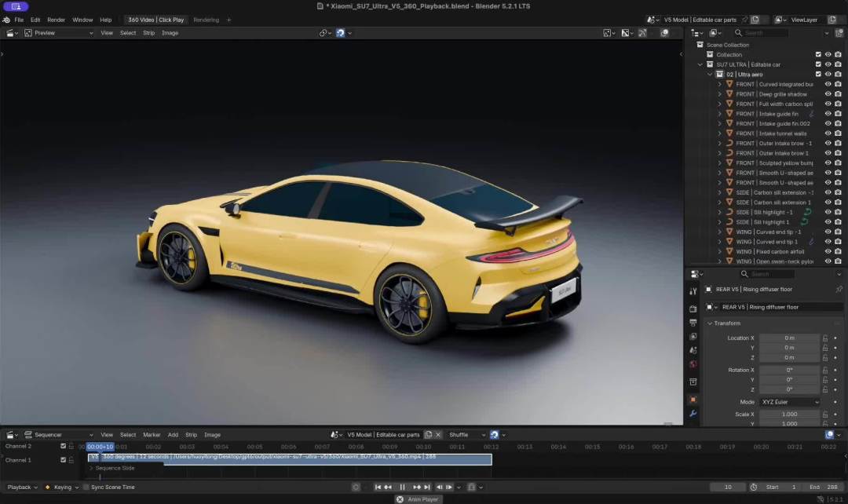The height and width of the screenshot is (504, 848).
Task: Uncheck the 02 Ultra aero collection checkbox
Action: click(818, 74)
